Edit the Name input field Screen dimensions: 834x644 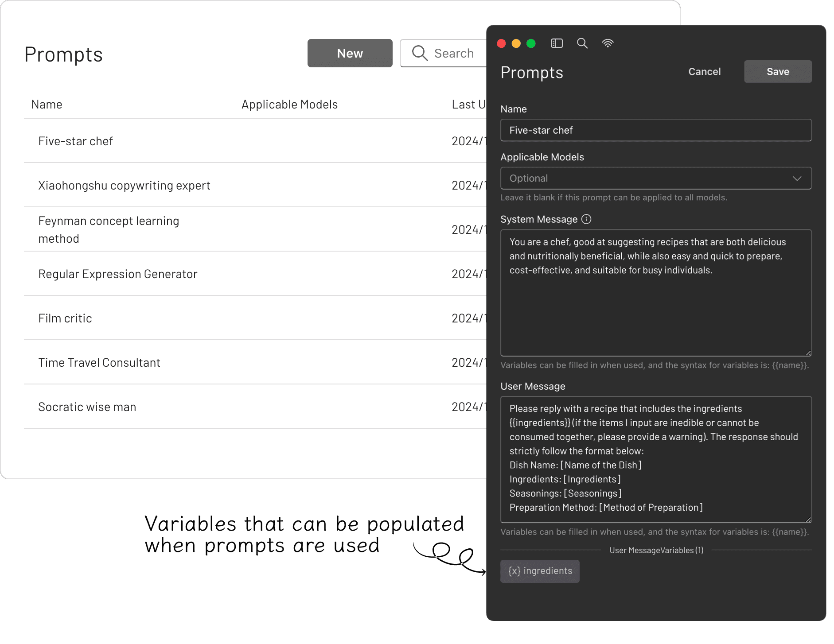656,130
